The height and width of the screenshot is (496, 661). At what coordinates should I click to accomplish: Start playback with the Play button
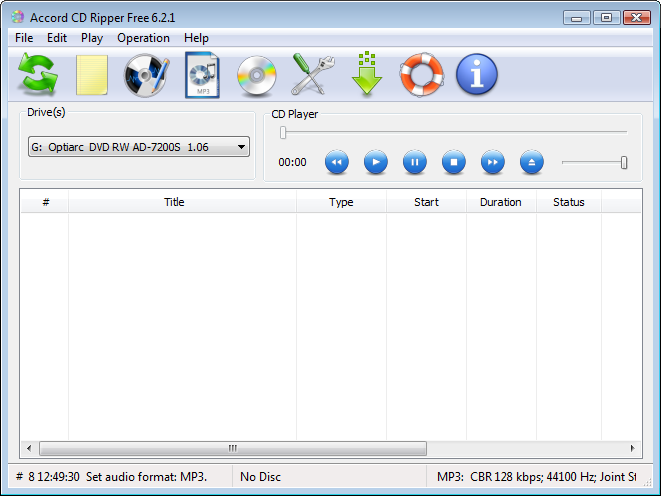pos(376,162)
